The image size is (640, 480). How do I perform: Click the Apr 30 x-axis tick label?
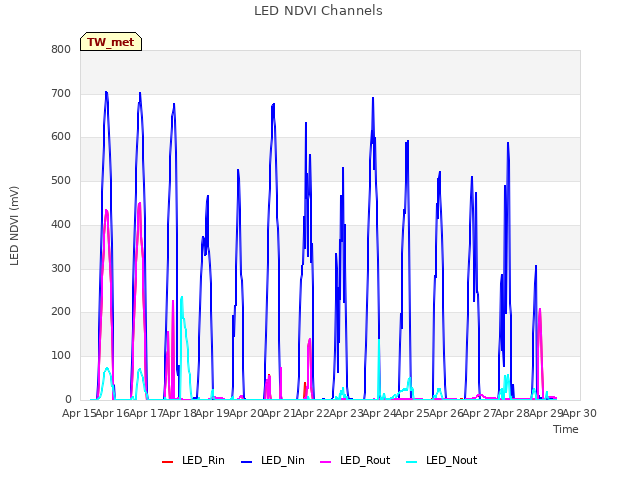580,413
